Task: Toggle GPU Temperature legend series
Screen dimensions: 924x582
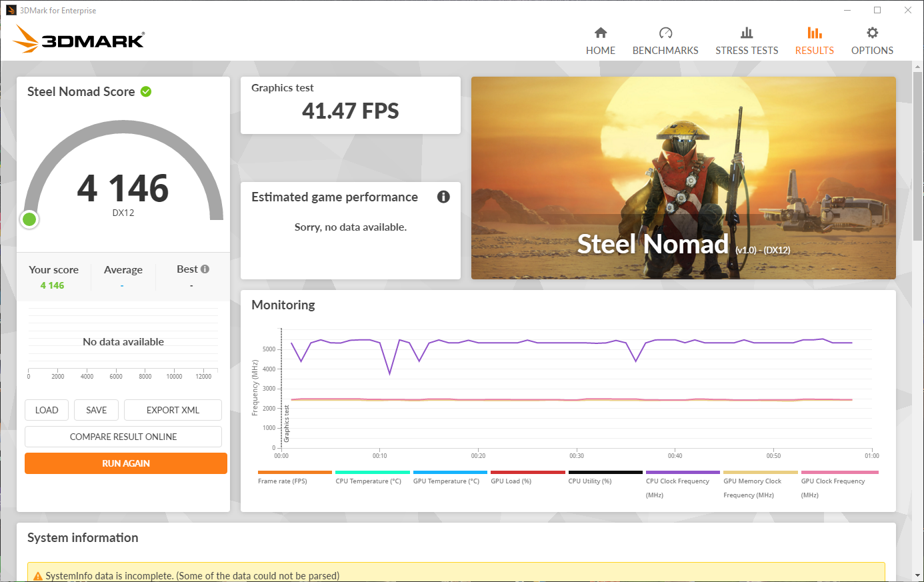Action: [x=450, y=477]
